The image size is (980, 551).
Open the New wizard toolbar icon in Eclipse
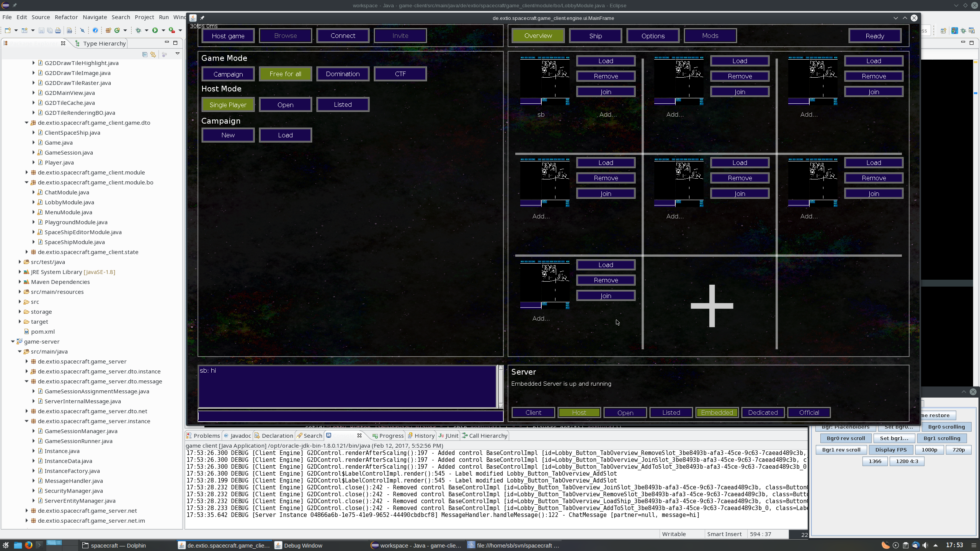coord(7,30)
